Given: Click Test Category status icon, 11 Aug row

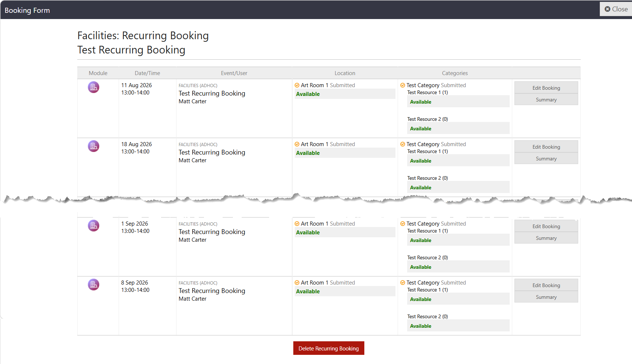Looking at the screenshot, I should [403, 85].
